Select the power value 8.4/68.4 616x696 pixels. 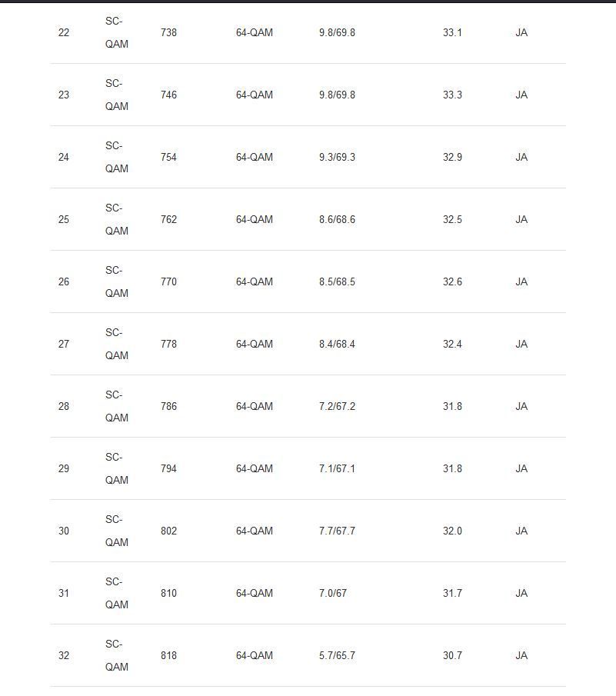coord(337,345)
